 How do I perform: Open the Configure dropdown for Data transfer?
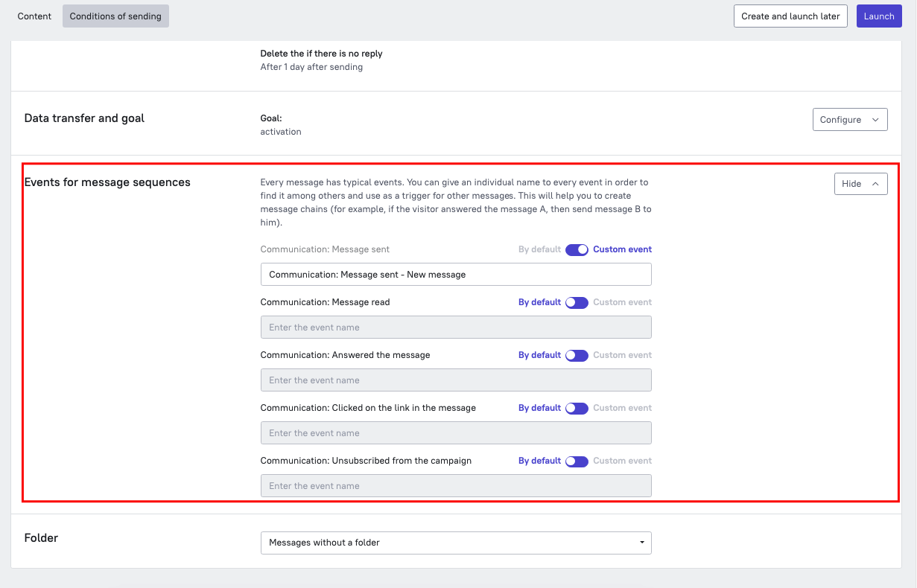[x=850, y=120]
